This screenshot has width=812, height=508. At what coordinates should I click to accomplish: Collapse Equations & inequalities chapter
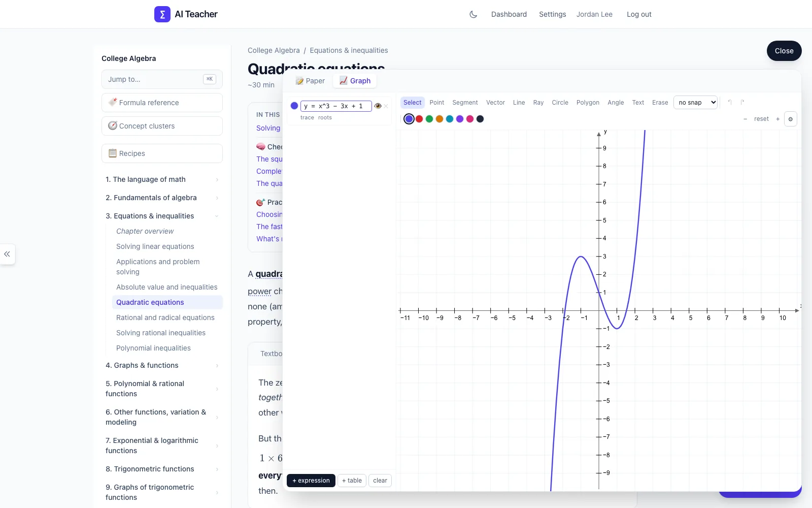[x=162, y=216]
